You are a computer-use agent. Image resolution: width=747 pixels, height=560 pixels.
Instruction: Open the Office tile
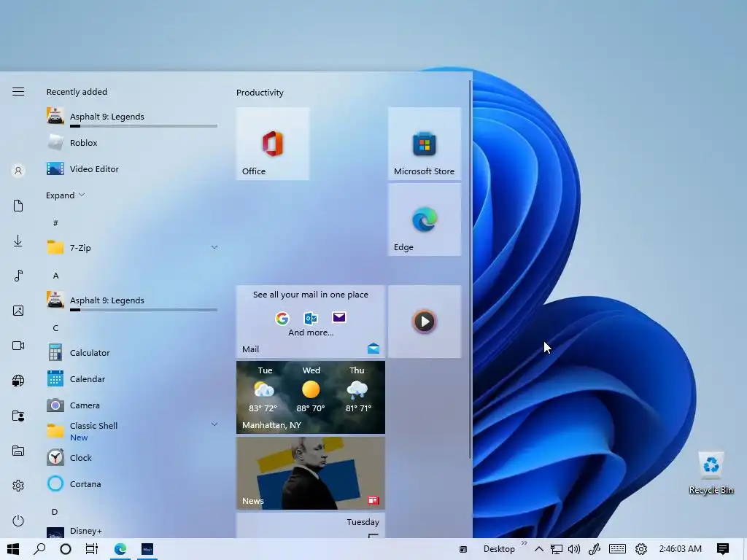(273, 144)
